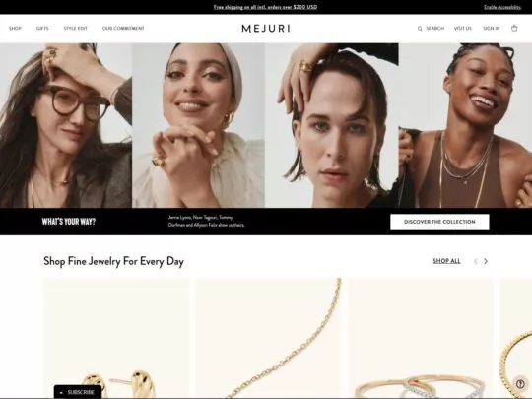The height and width of the screenshot is (399, 532).
Task: Go back with left carousel arrow
Action: click(475, 261)
